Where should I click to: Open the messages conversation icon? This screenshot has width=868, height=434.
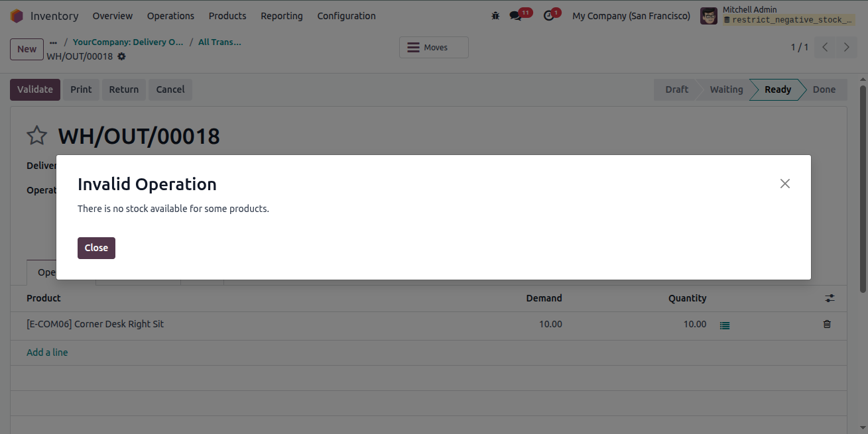pos(515,16)
